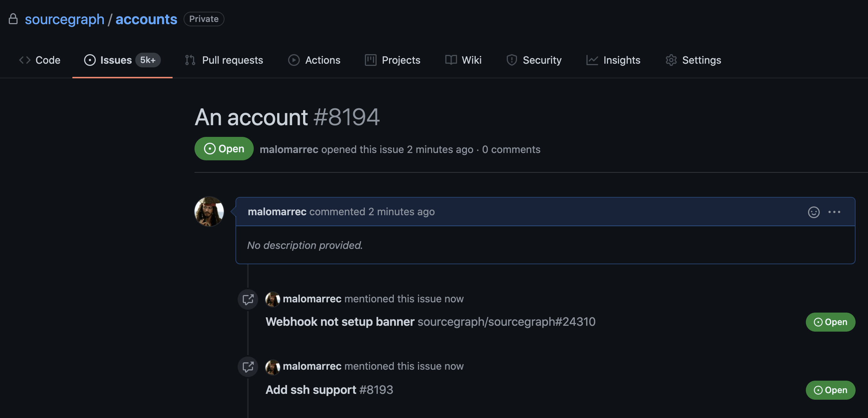Click the Private visibility badge
Image resolution: width=868 pixels, height=418 pixels.
[204, 19]
